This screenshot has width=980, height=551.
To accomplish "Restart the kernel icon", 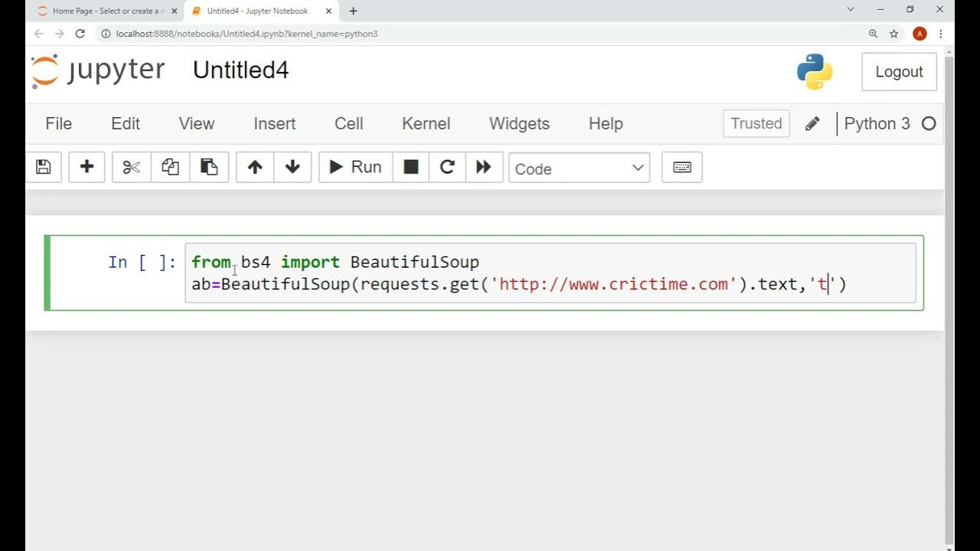I will [447, 168].
